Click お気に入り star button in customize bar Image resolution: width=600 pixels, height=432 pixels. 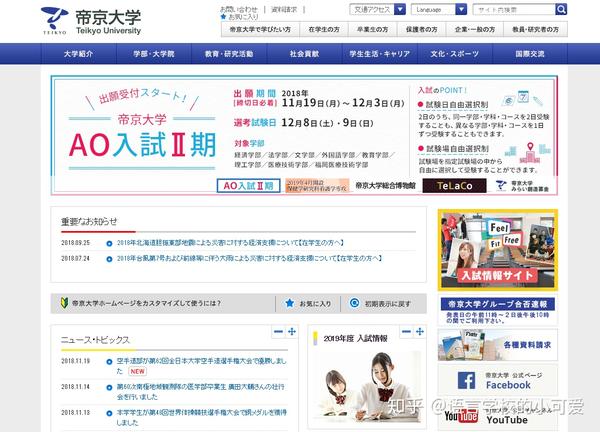point(308,303)
